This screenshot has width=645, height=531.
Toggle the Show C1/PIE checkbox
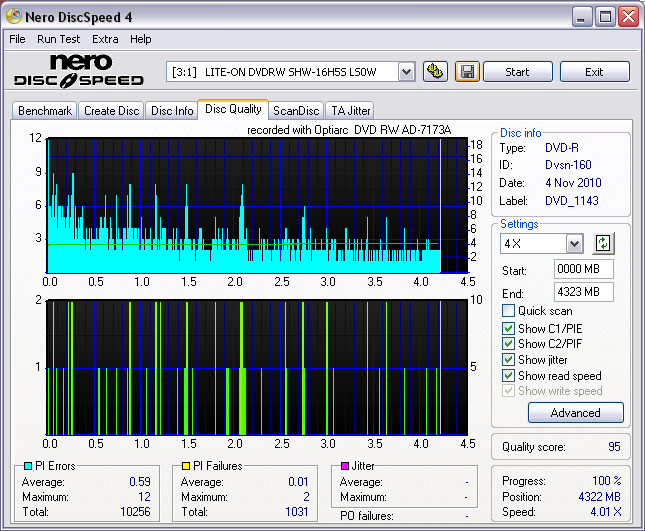tap(508, 328)
